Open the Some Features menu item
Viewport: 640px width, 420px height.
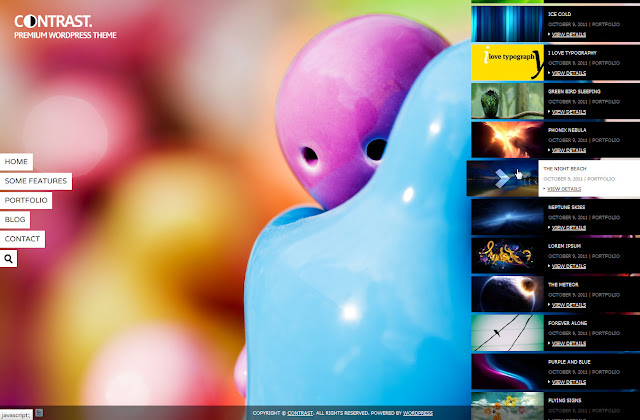click(36, 181)
